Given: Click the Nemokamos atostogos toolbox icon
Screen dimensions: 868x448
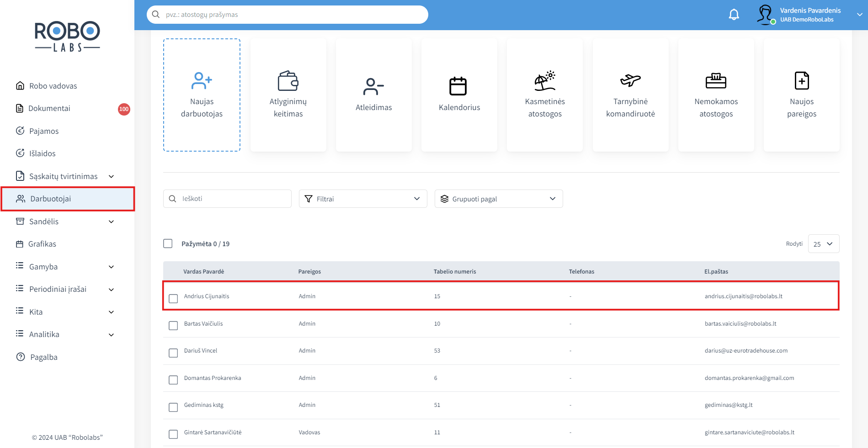Looking at the screenshot, I should pyautogui.click(x=716, y=81).
